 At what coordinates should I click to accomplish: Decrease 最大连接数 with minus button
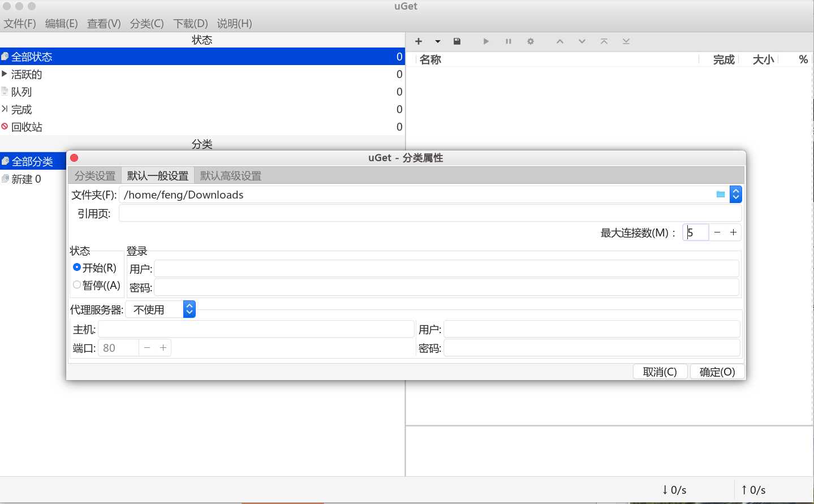717,232
